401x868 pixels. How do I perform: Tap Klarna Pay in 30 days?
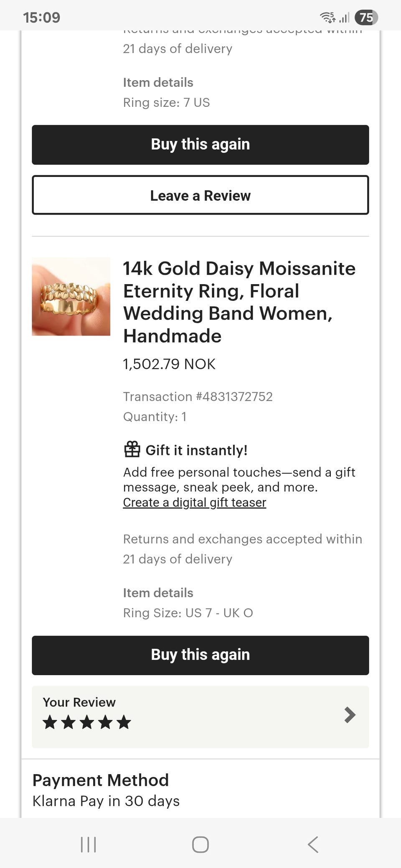point(106,801)
